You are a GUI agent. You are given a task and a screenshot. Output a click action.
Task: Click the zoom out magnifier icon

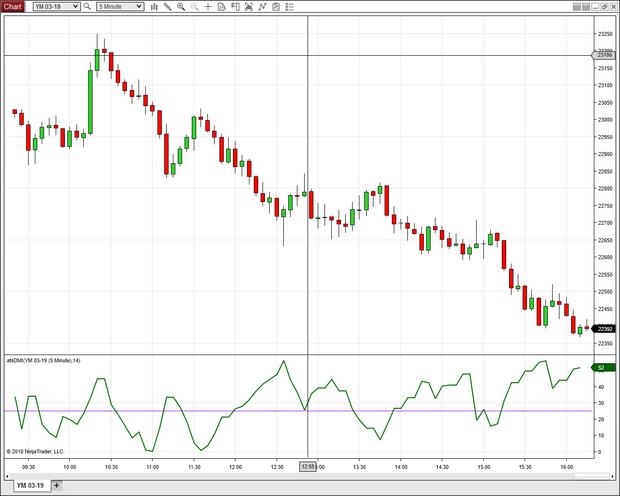point(195,6)
